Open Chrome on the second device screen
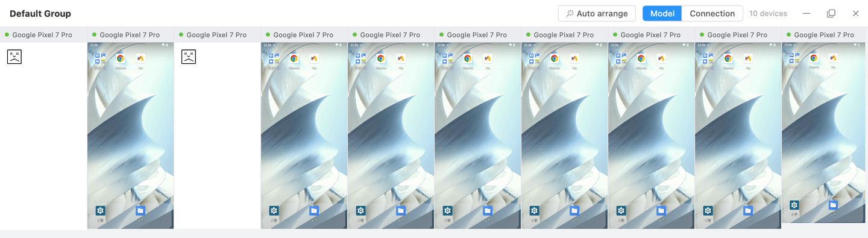The width and height of the screenshot is (868, 238). 120,58
